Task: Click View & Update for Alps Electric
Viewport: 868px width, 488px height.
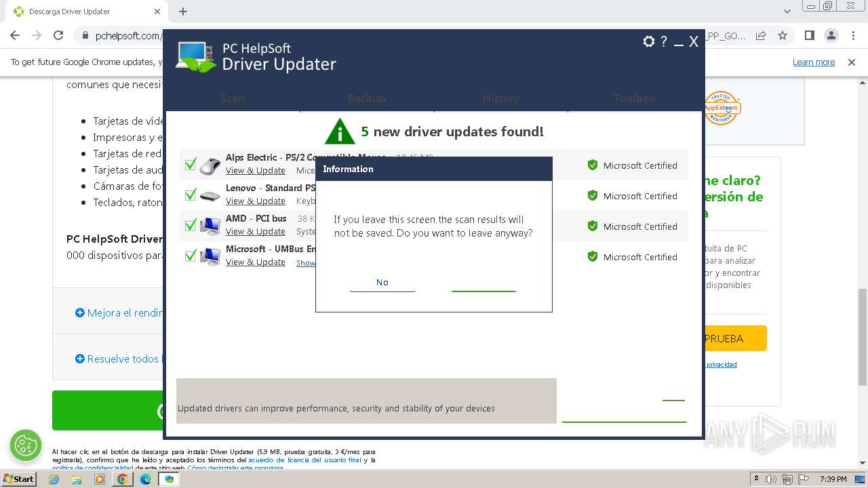Action: click(x=256, y=170)
